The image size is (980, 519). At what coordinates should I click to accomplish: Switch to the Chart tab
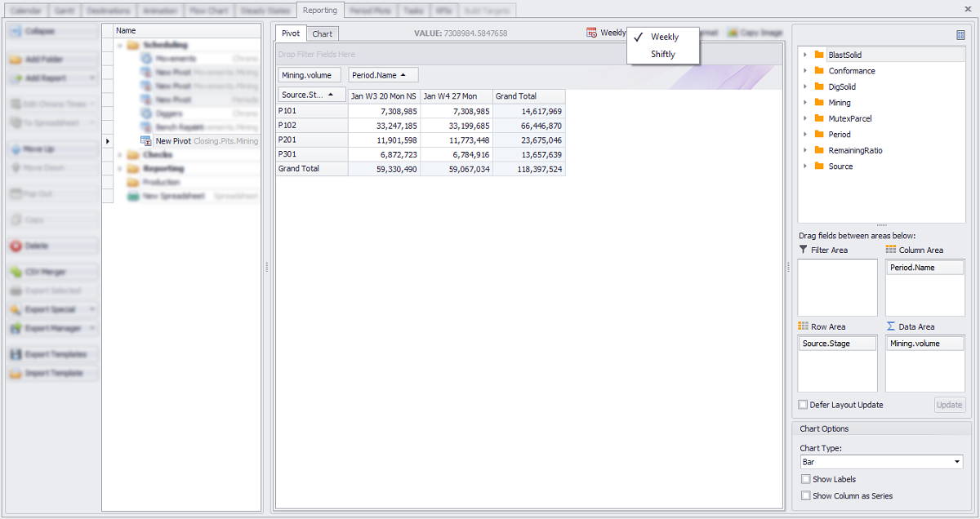coord(323,33)
